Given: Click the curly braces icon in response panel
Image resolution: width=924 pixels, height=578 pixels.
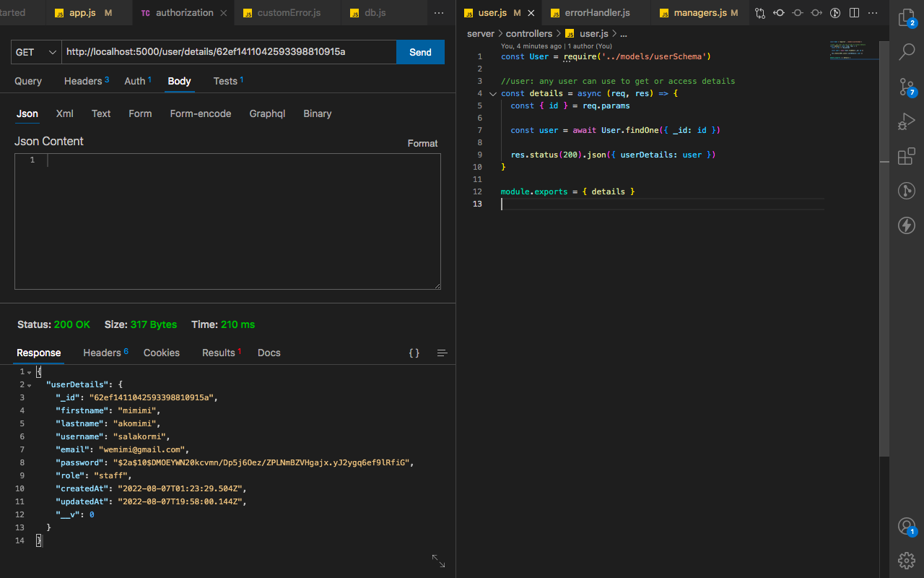Looking at the screenshot, I should tap(414, 353).
